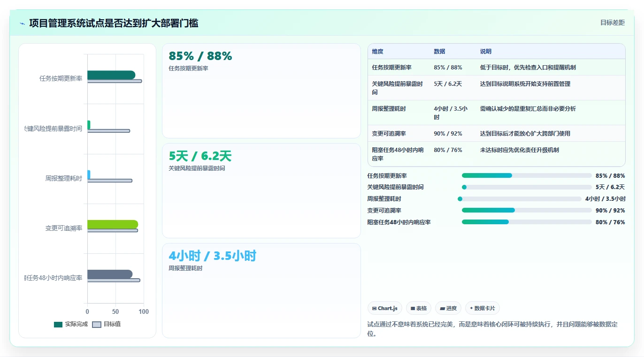This screenshot has width=644, height=357.
Task: Click the 数据卡片 tag chip
Action: pyautogui.click(x=483, y=308)
